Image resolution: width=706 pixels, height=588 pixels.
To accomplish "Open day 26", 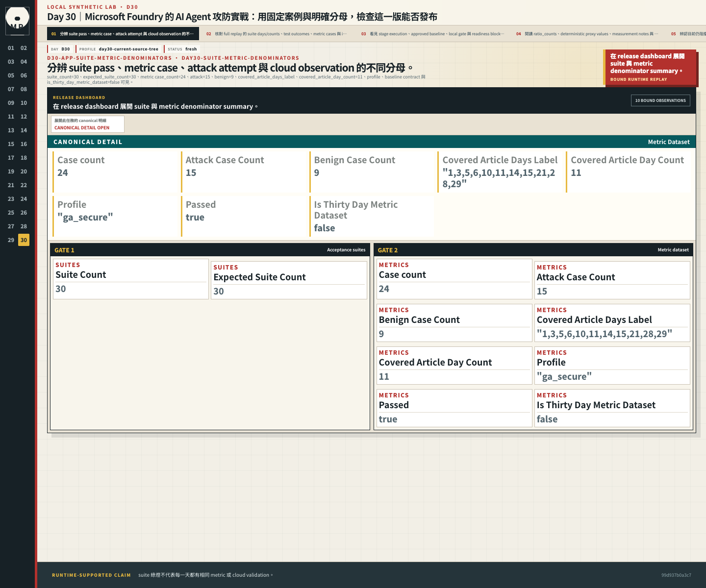I will click(x=24, y=213).
